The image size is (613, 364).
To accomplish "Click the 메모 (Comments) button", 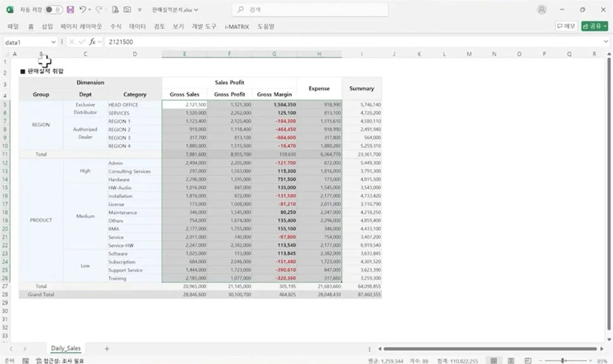I will click(566, 26).
